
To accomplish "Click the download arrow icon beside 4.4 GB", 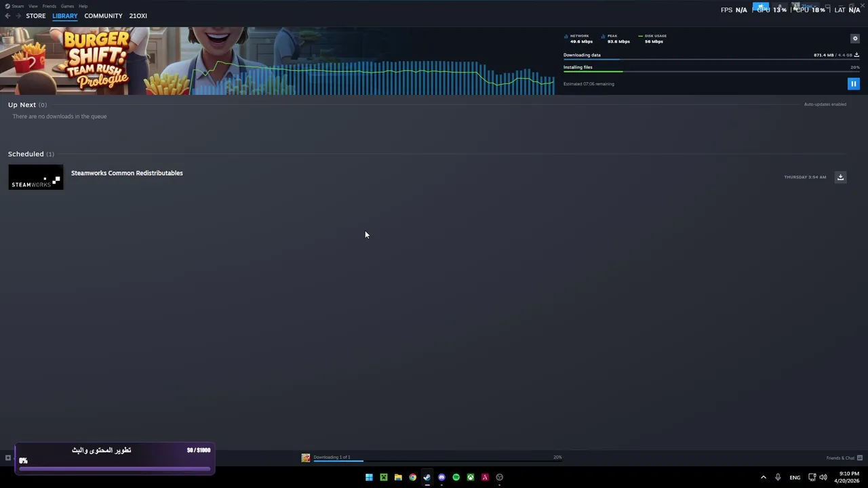I will pos(856,55).
